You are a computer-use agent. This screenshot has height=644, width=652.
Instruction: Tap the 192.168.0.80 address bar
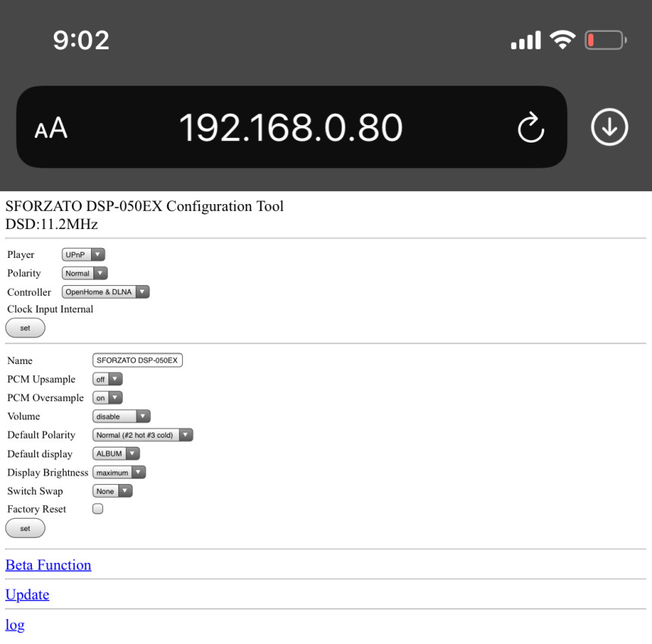291,127
